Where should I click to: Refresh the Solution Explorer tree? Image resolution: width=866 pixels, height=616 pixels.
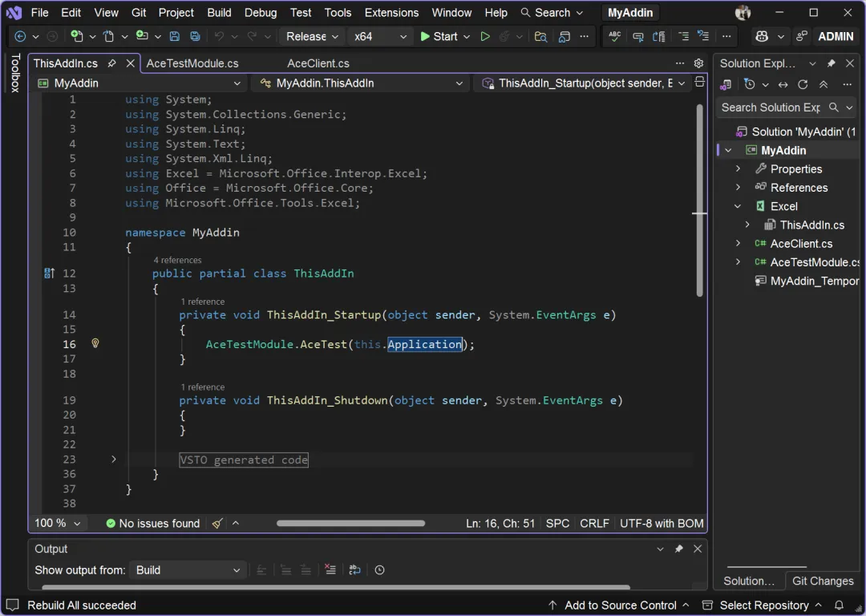[x=803, y=85]
